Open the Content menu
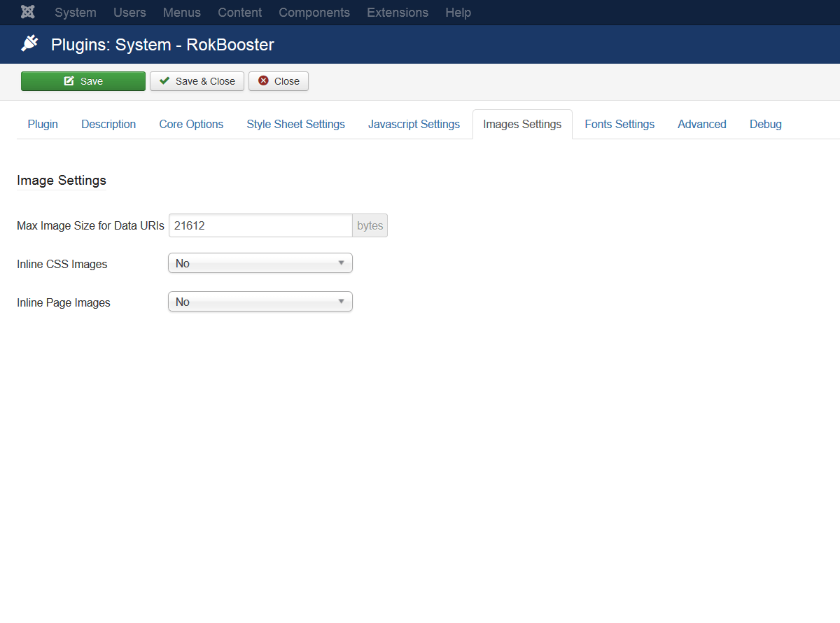Screen dimensions: 840x623 coord(239,13)
